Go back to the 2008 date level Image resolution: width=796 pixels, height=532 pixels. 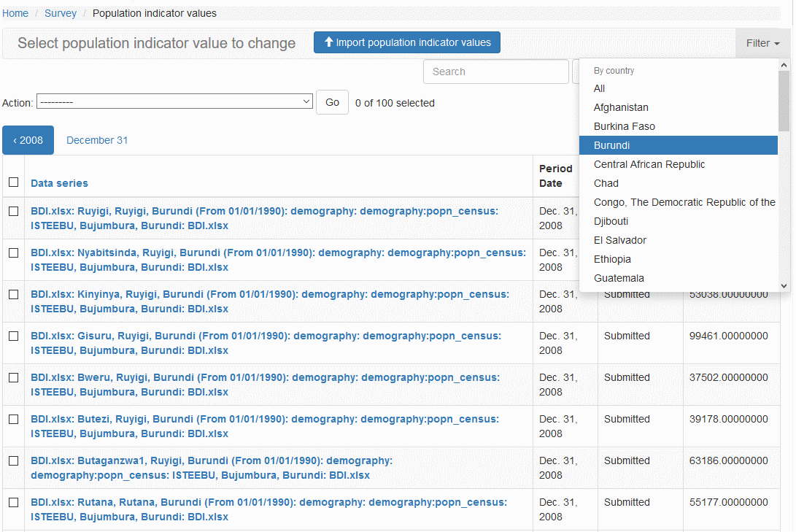[28, 140]
